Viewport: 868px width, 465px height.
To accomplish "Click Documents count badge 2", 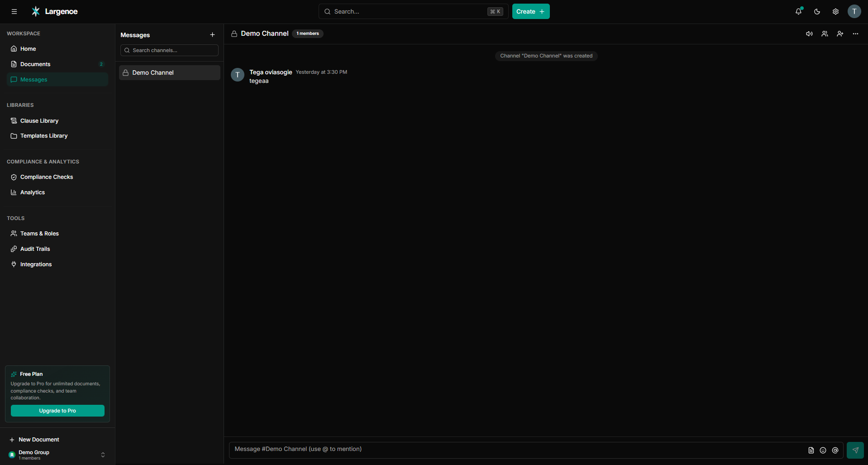I will tap(101, 64).
